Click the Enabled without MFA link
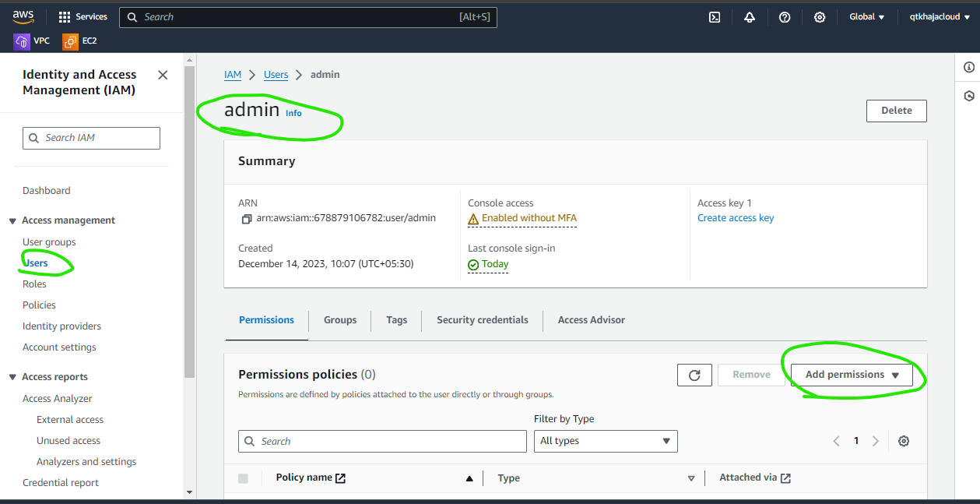 (529, 218)
